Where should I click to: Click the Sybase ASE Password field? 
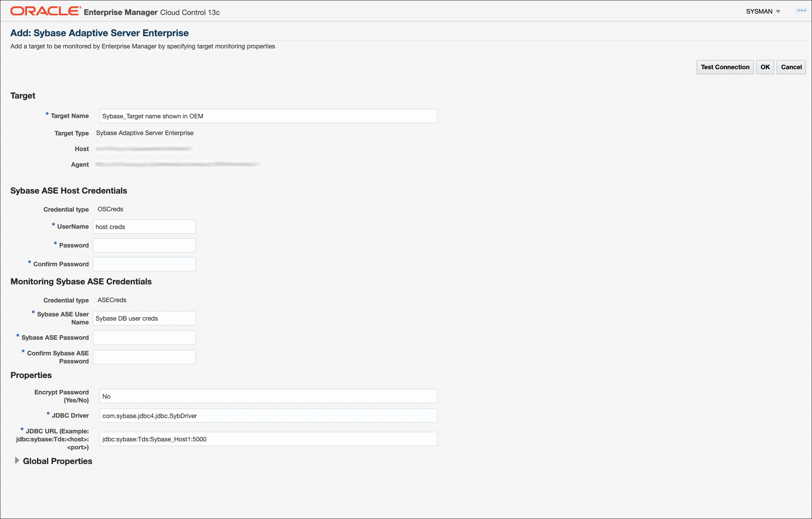click(x=144, y=338)
